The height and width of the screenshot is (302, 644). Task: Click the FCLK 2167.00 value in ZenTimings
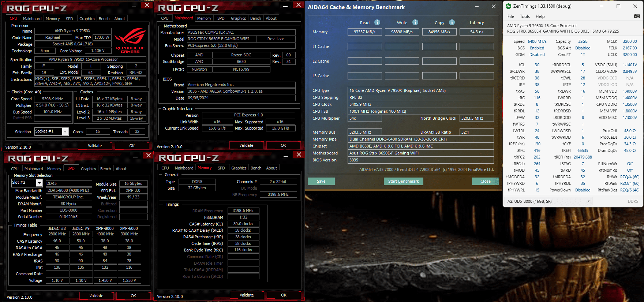coord(630,48)
